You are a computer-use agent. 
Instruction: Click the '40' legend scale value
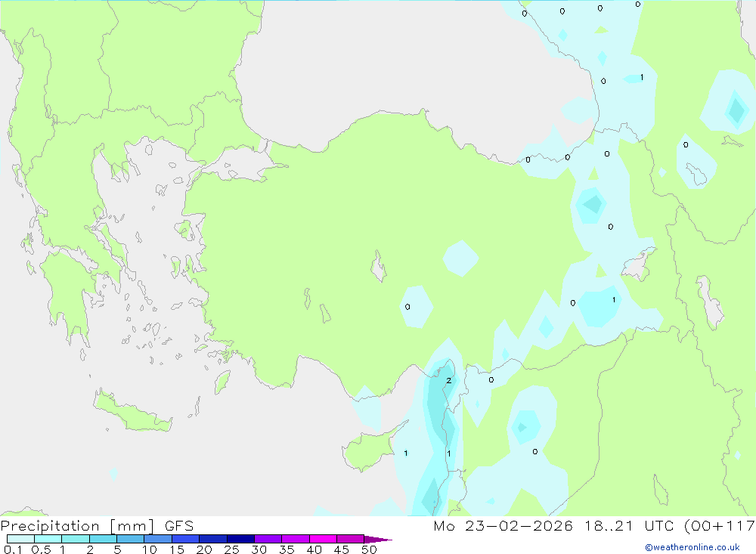coord(314,549)
